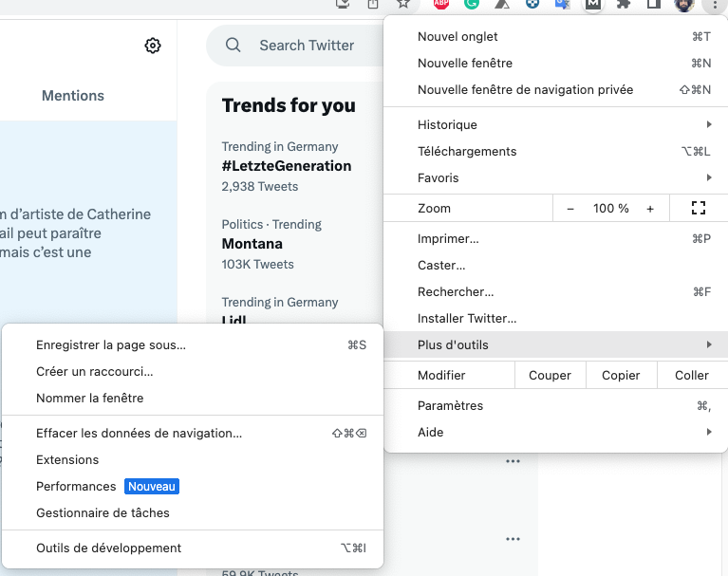Select Nommer la fenêtre
The image size is (728, 576).
tap(193, 398)
